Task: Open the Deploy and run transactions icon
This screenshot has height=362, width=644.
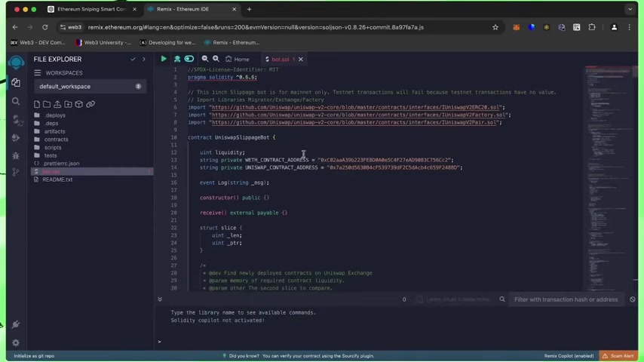Action: [16, 138]
